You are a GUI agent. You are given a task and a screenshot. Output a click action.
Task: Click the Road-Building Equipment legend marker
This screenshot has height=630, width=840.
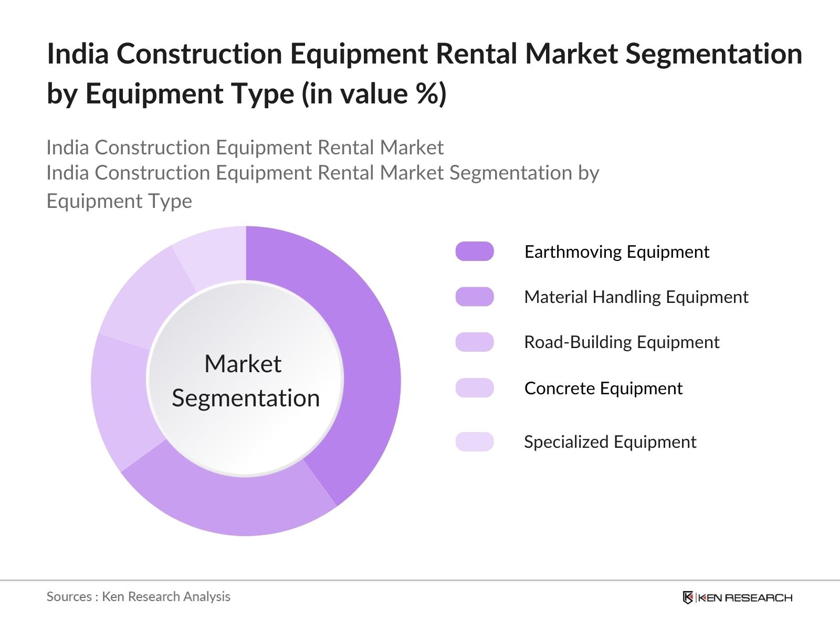coord(474,342)
